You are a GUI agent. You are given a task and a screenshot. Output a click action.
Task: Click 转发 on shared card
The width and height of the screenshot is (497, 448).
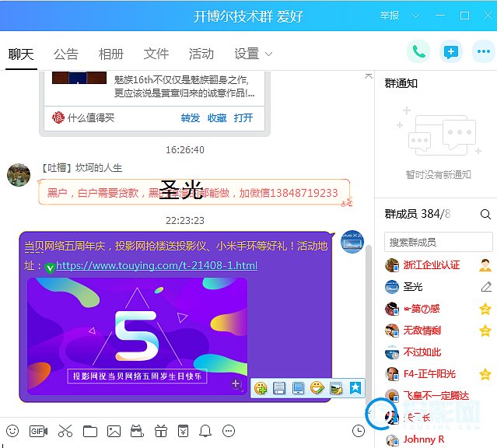(x=191, y=118)
